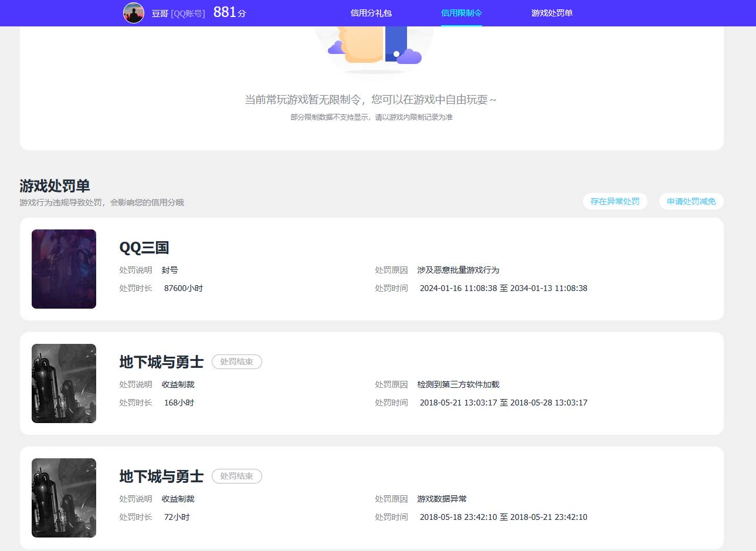Open the QQ三国 game title link

(144, 247)
